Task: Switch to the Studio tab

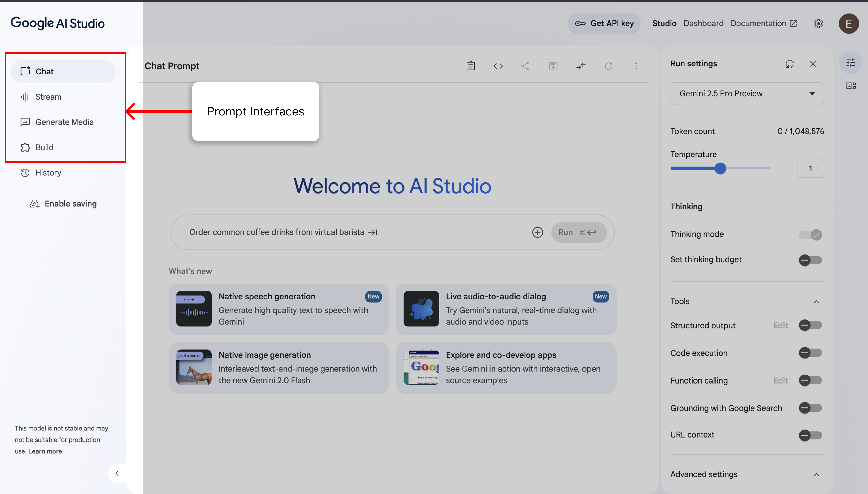Action: tap(664, 23)
